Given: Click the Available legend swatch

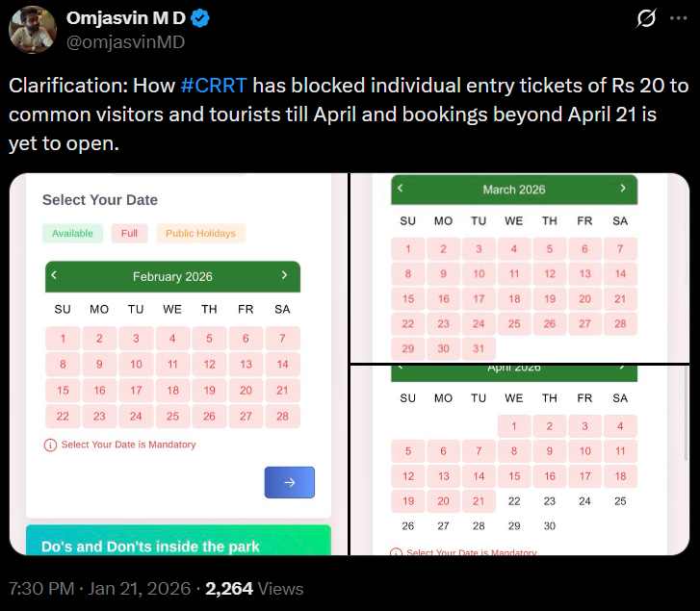Looking at the screenshot, I should 72,233.
